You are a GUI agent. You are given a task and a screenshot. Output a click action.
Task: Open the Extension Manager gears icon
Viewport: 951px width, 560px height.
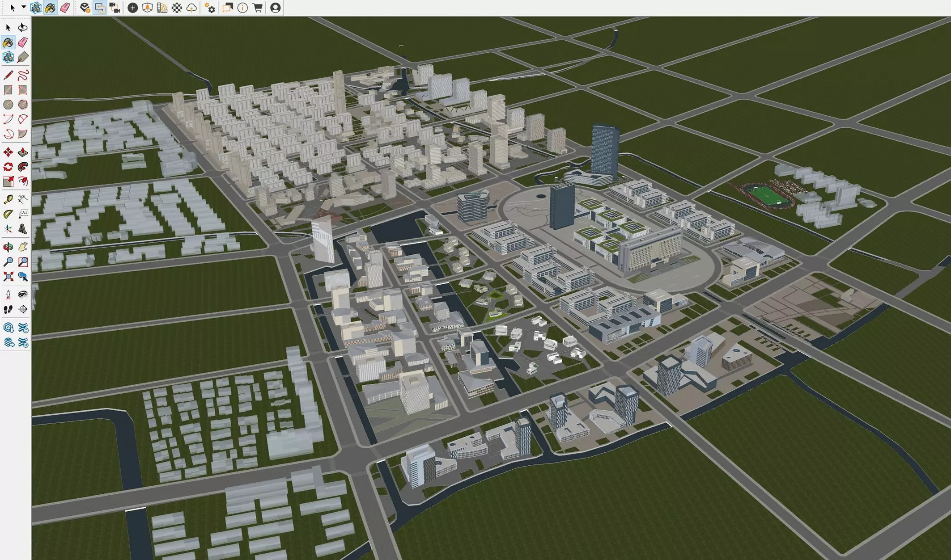(x=209, y=8)
